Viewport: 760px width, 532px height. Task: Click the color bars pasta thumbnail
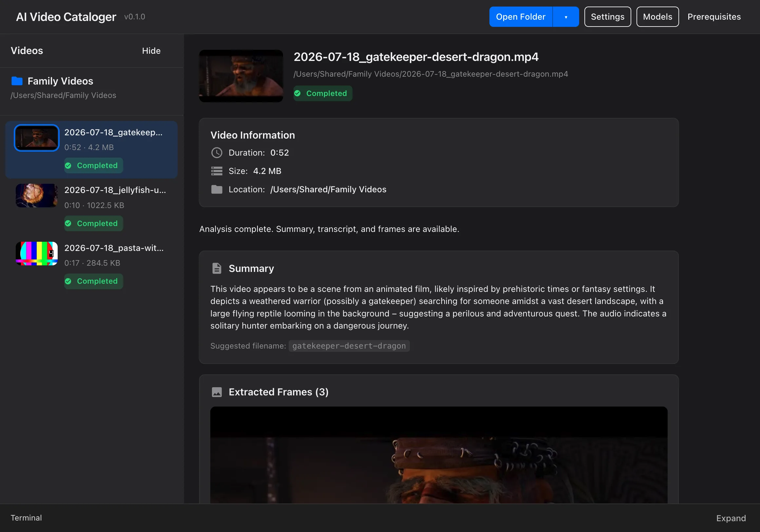click(36, 253)
